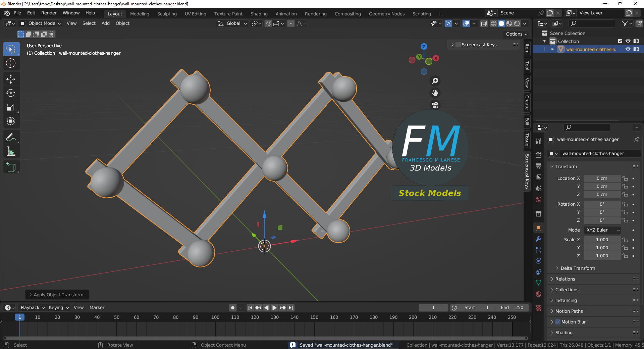Image resolution: width=644 pixels, height=349 pixels.
Task: Open the Render menu
Action: 49,13
